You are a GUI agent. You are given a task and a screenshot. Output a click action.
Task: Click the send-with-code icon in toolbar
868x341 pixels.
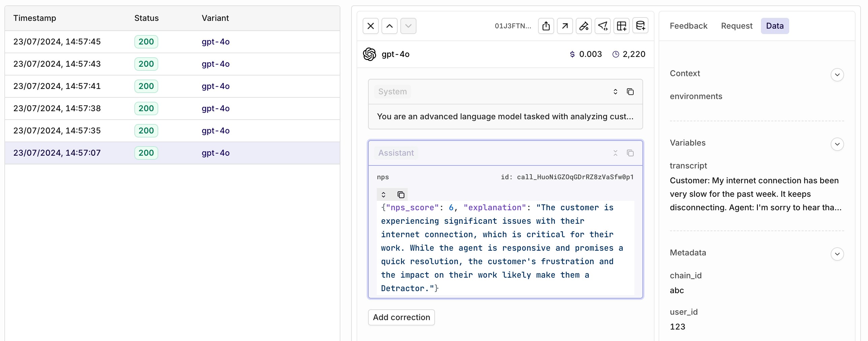pyautogui.click(x=602, y=26)
